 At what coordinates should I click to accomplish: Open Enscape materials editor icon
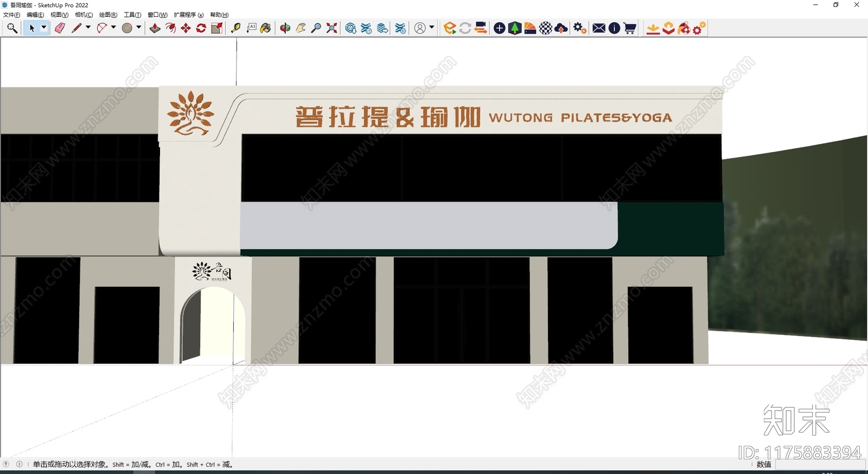(530, 28)
